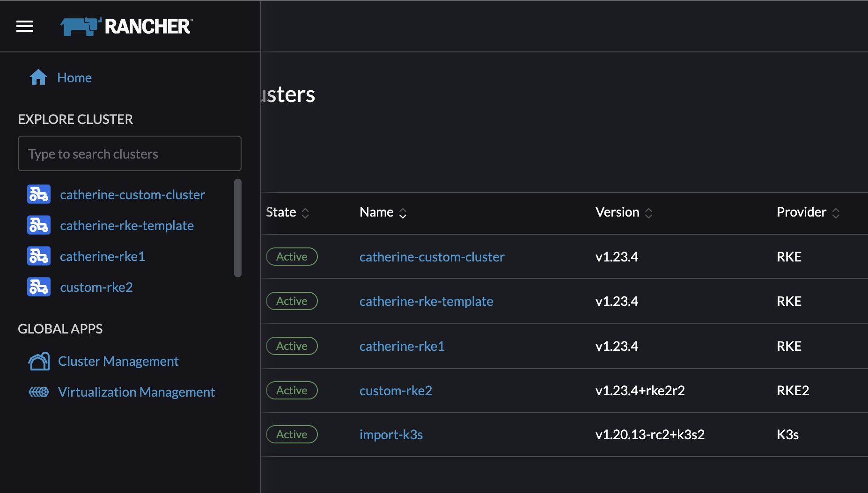Screen dimensions: 868x493
Task: Open the custom-rke2 cluster link
Action: pos(396,390)
